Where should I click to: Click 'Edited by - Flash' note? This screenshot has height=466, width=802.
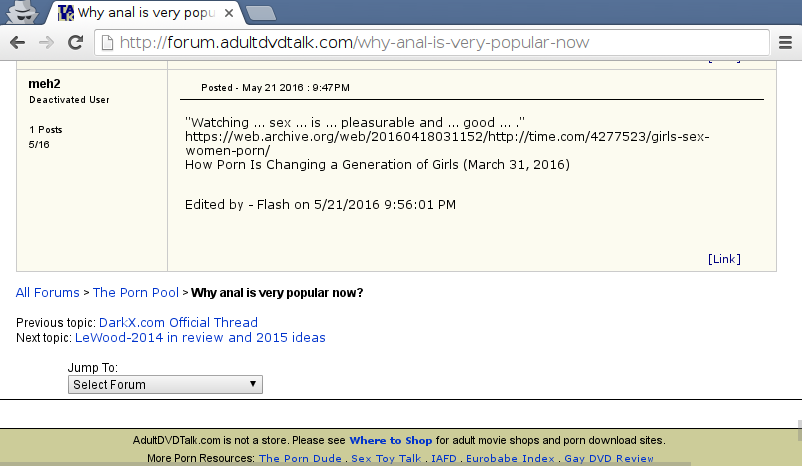click(x=320, y=205)
